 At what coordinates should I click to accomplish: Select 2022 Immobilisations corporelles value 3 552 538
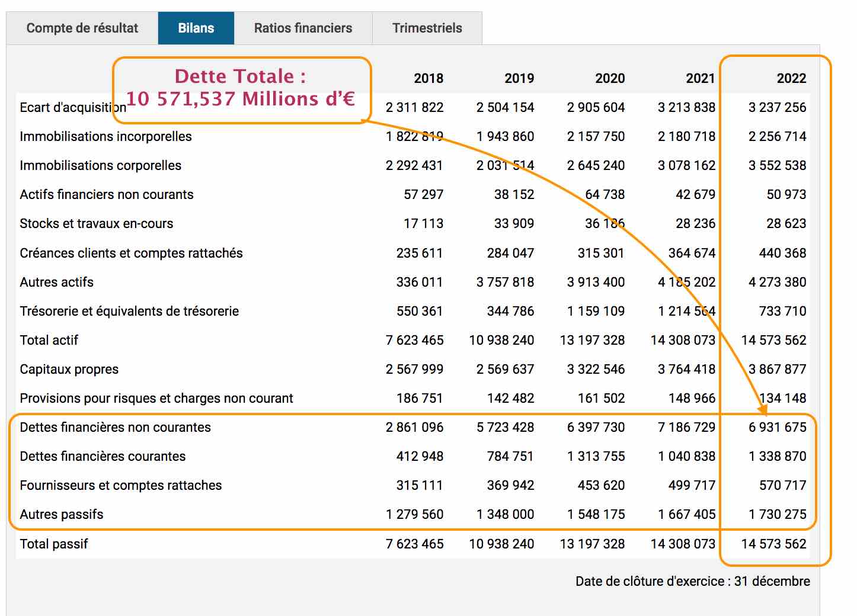coord(777,165)
